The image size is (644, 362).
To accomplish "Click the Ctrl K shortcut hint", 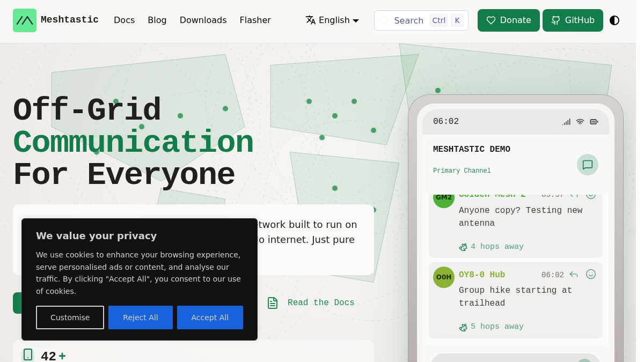I will tap(447, 20).
